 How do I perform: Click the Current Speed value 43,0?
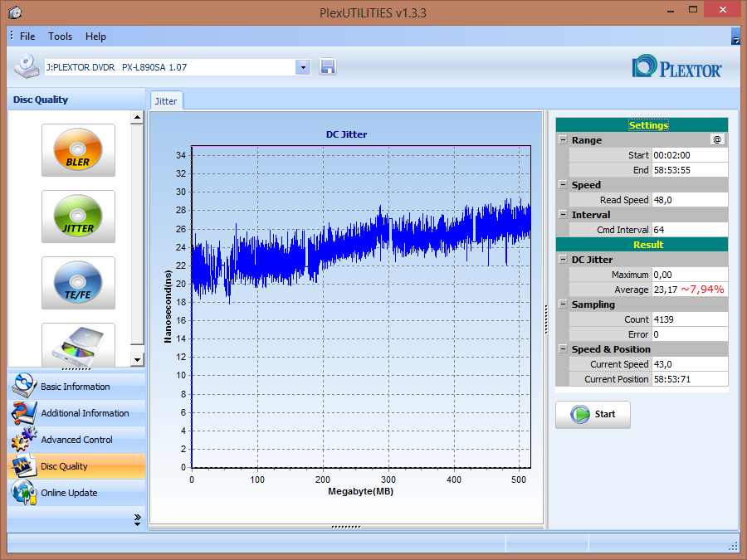click(690, 364)
